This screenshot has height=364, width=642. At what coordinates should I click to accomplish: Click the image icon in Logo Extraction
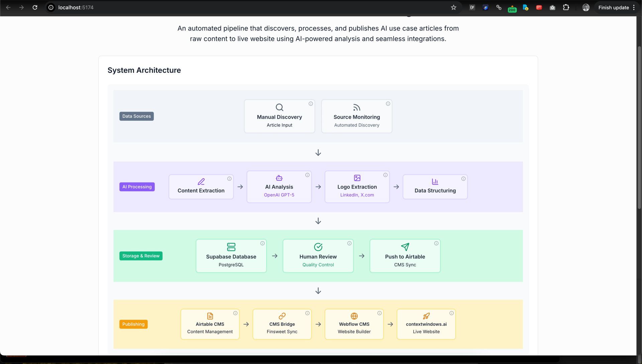357,178
